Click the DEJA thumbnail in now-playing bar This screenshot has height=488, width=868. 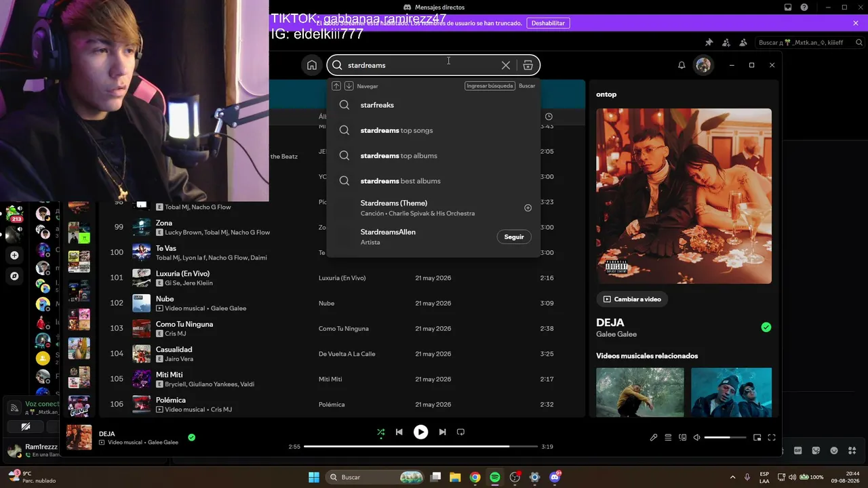79,437
